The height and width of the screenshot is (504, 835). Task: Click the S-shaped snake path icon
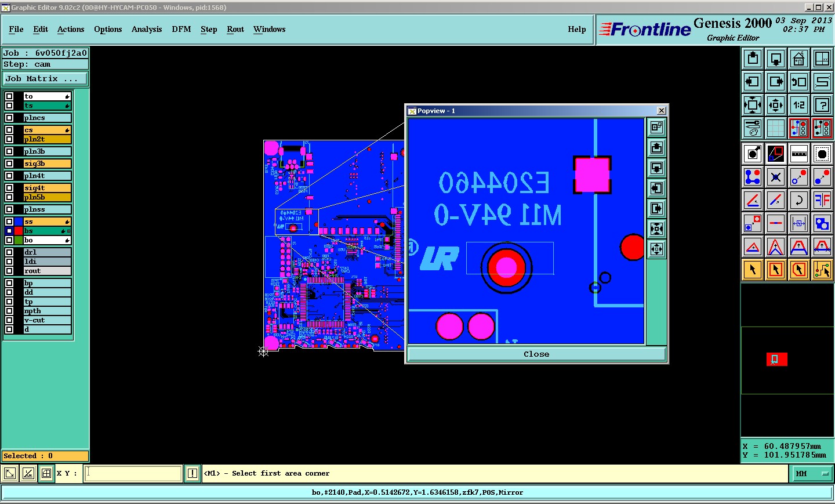tap(822, 82)
